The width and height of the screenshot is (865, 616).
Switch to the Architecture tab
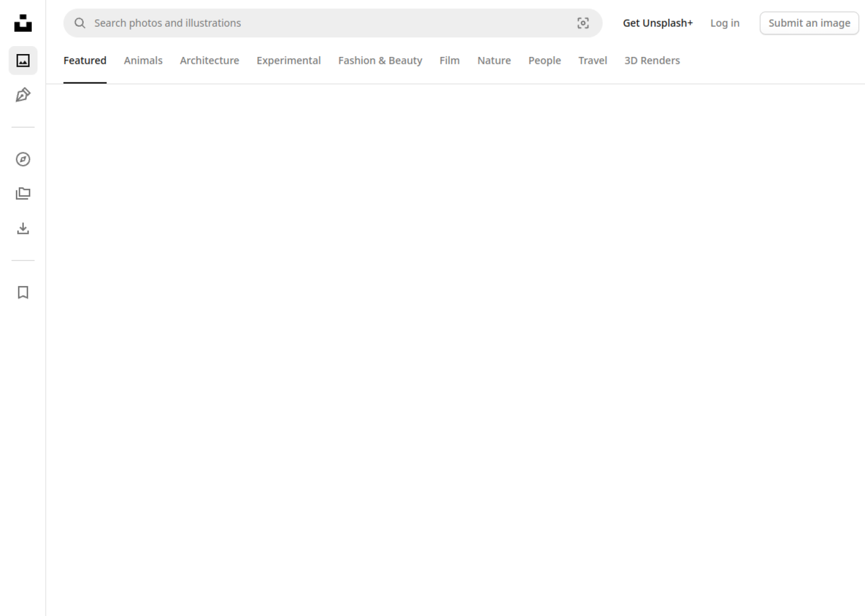click(209, 60)
